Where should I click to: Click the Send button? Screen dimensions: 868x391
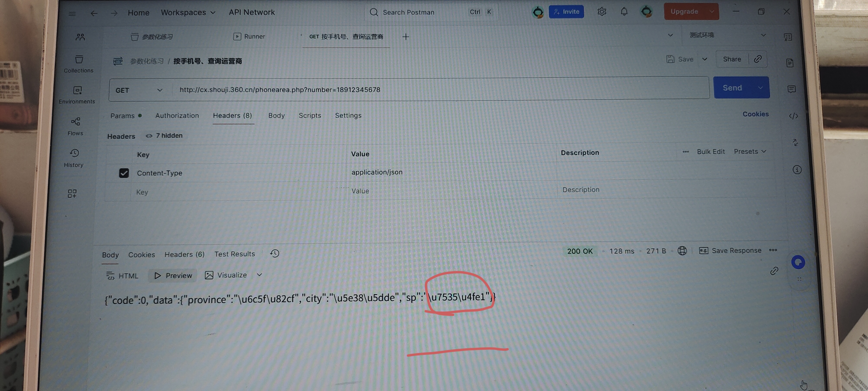tap(732, 88)
